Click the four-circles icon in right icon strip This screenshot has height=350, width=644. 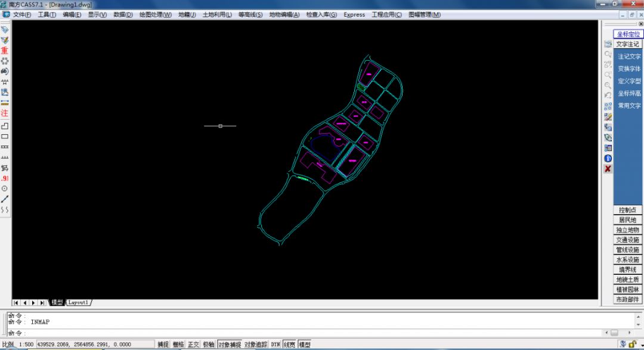[x=608, y=106]
